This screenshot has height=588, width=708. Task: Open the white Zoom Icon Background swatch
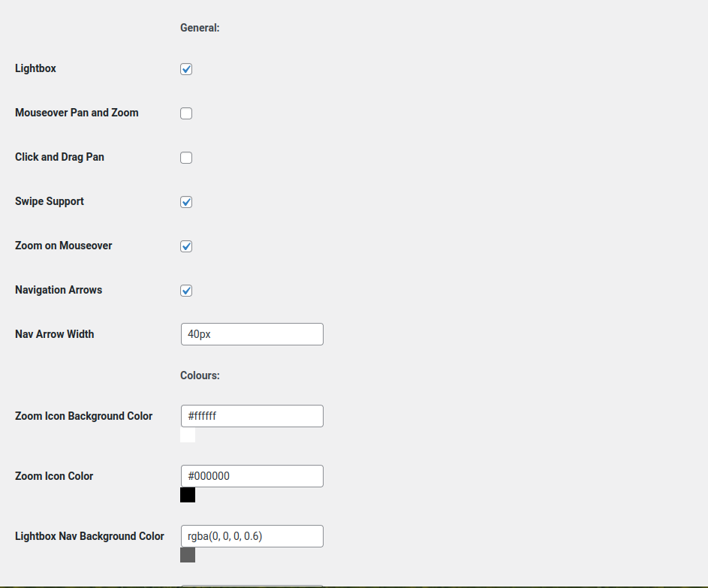tap(188, 435)
